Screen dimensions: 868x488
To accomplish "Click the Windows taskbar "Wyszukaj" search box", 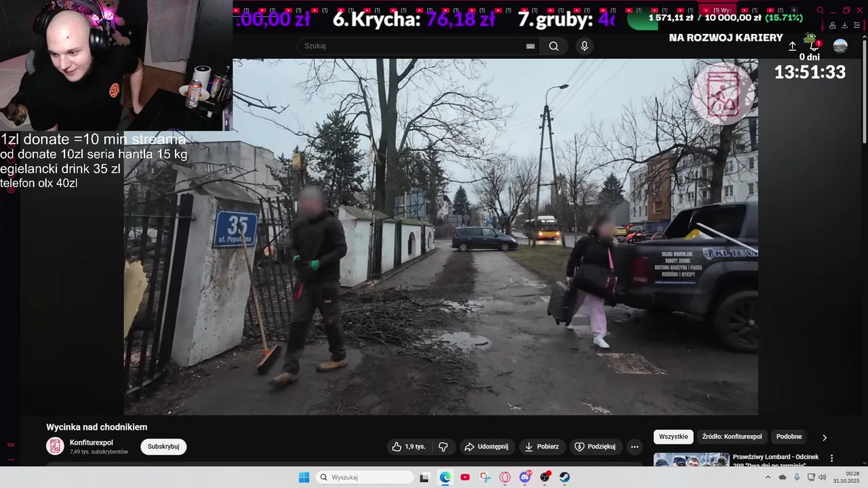I will 365,477.
